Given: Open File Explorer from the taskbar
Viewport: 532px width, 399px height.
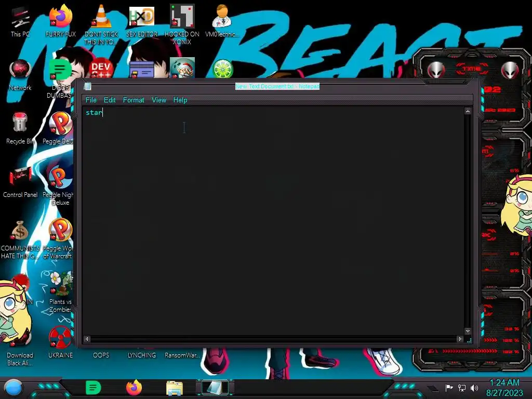Looking at the screenshot, I should (x=175, y=389).
